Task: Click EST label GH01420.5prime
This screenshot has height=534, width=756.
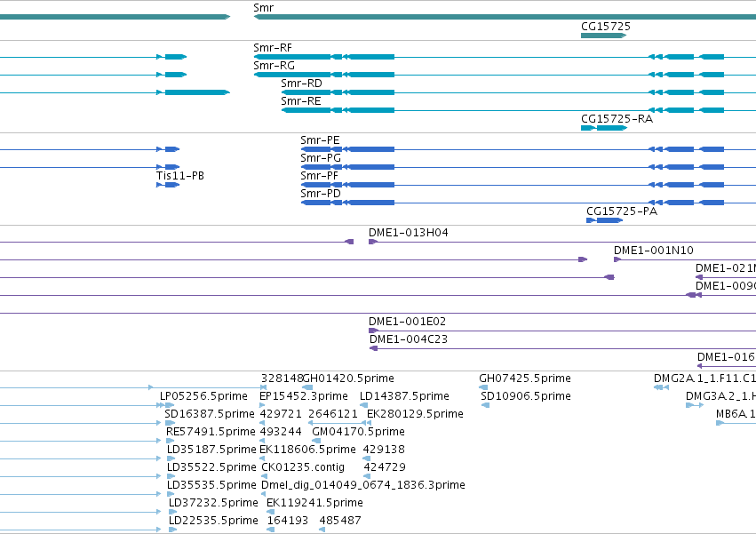Action: [348, 379]
